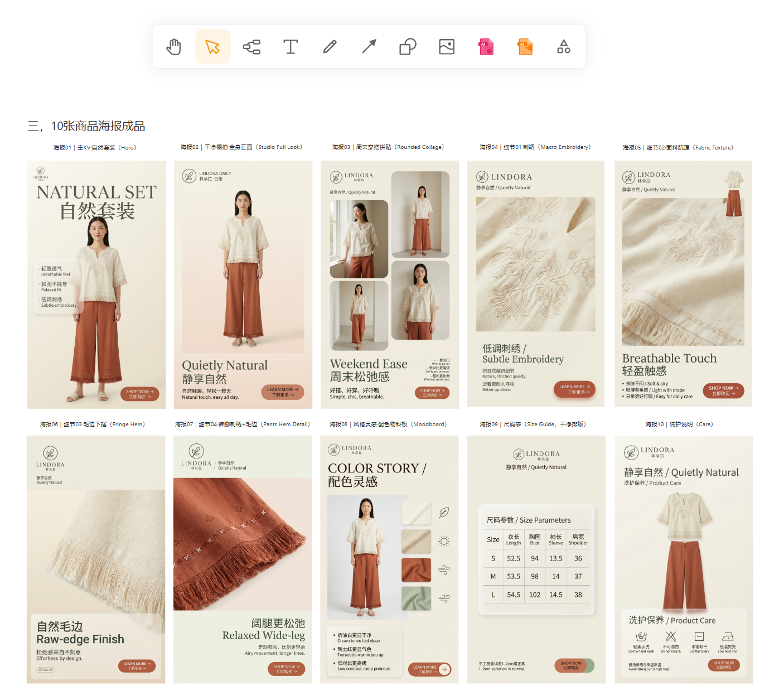The width and height of the screenshot is (784, 695).
Task: Select poster 07 Pants Hem Detail image
Action: pyautogui.click(x=243, y=559)
